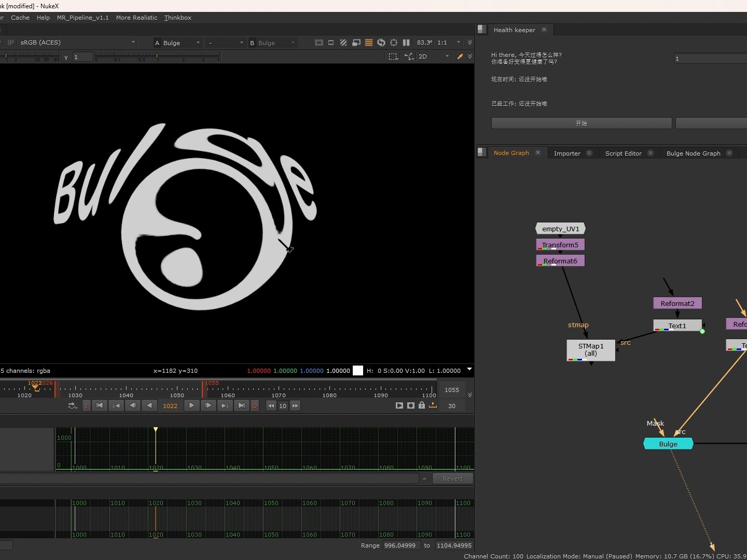The height and width of the screenshot is (560, 747).
Task: Open the 2D view mode dropdown
Action: [x=434, y=57]
